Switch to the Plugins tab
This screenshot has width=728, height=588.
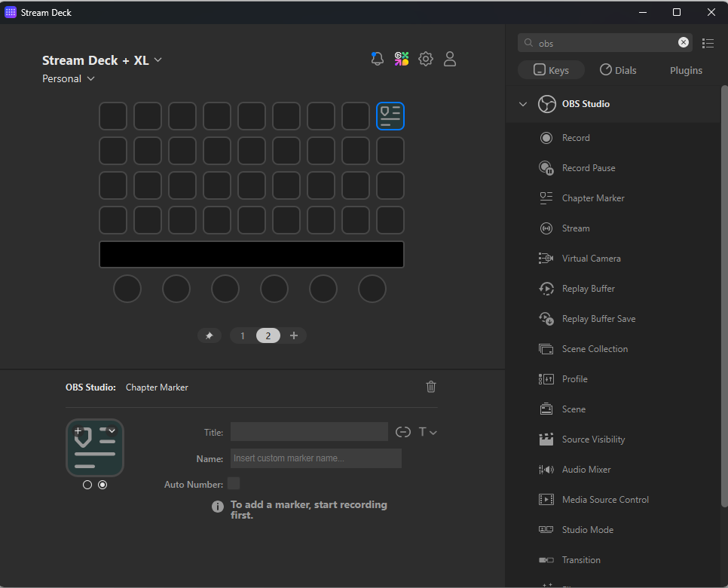click(686, 70)
